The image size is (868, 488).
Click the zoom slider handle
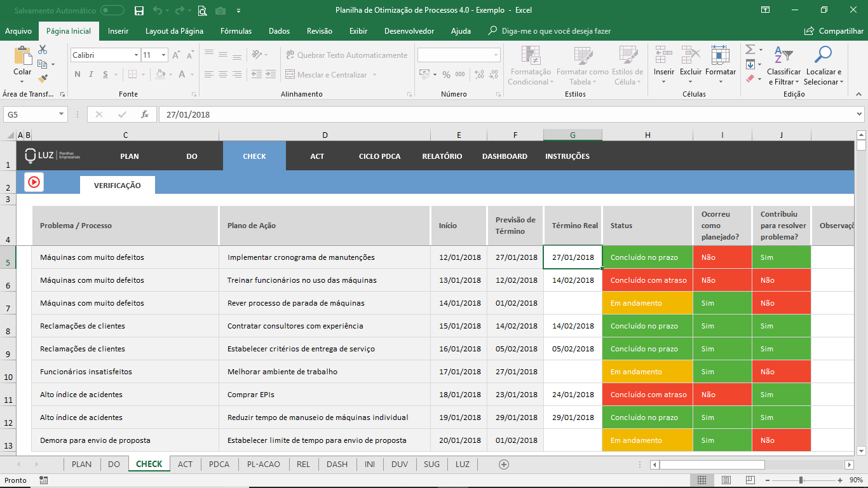[801, 480]
